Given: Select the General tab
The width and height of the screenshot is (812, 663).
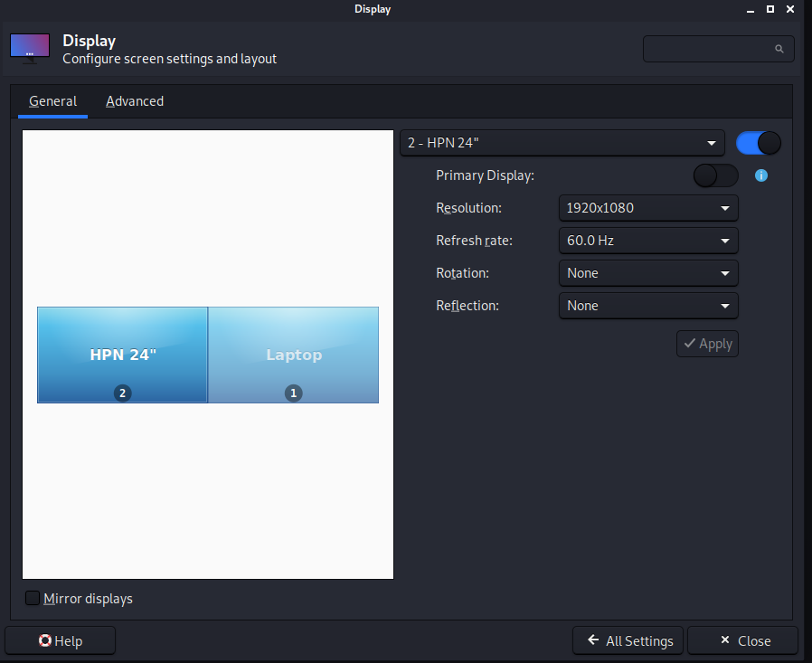Looking at the screenshot, I should [x=52, y=101].
